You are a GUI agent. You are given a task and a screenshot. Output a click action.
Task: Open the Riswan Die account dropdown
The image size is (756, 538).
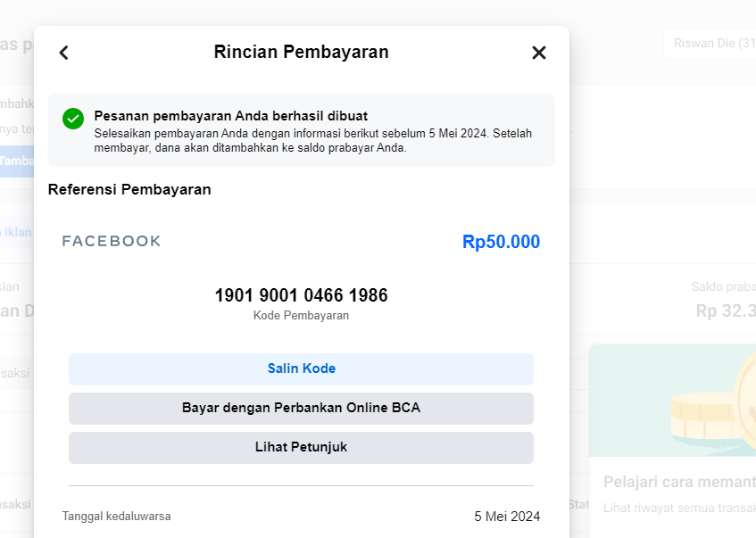[x=710, y=43]
